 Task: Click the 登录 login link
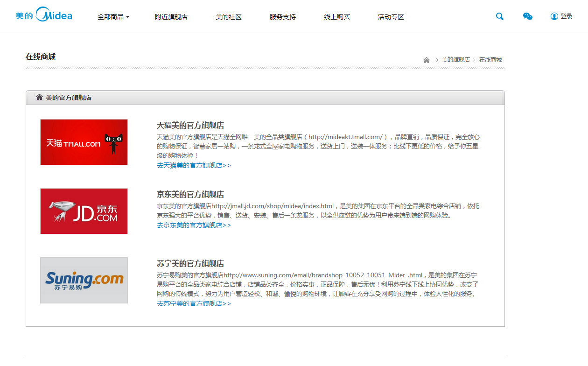point(567,16)
